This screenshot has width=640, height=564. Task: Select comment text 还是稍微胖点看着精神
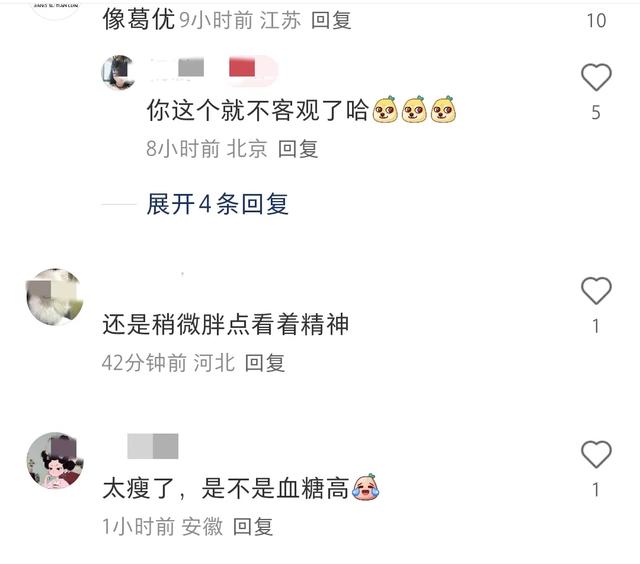(x=226, y=324)
